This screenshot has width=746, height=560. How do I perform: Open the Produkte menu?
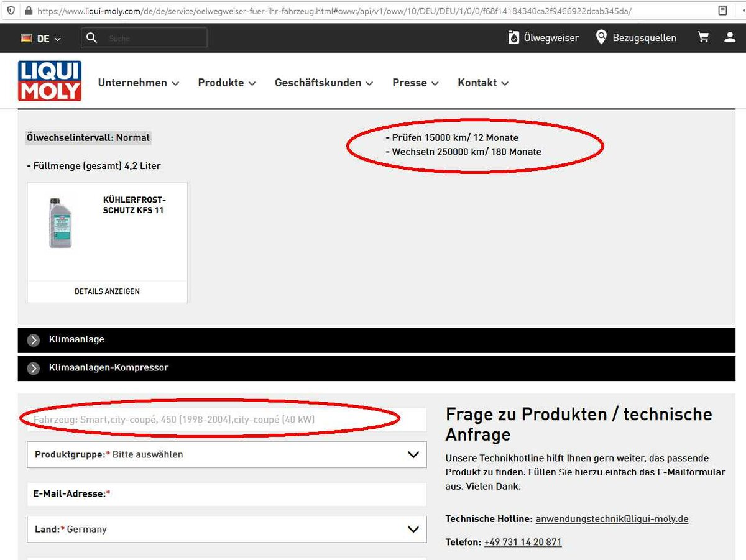click(x=226, y=83)
